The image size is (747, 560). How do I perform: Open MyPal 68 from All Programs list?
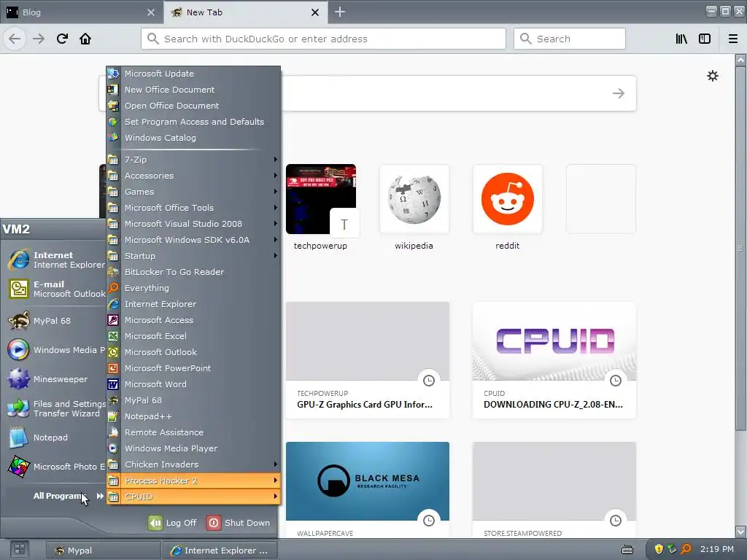coord(193,400)
